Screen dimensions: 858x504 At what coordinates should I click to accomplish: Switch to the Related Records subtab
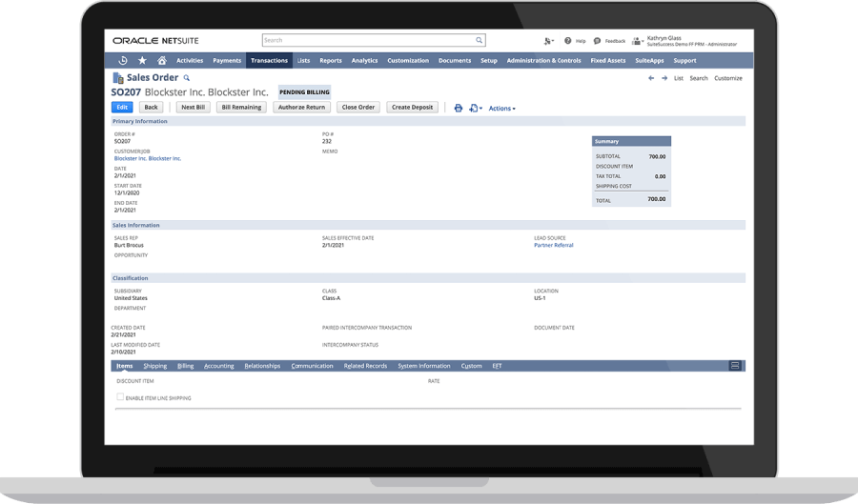[365, 366]
